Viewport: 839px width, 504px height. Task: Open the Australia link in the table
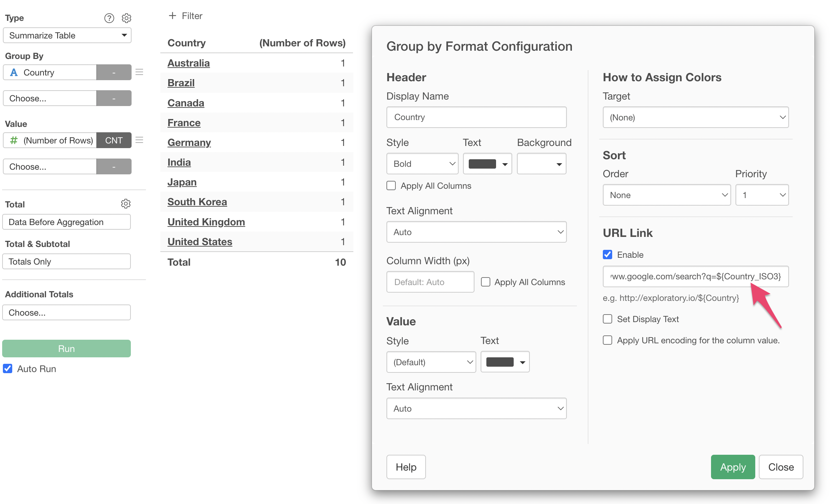pos(188,63)
